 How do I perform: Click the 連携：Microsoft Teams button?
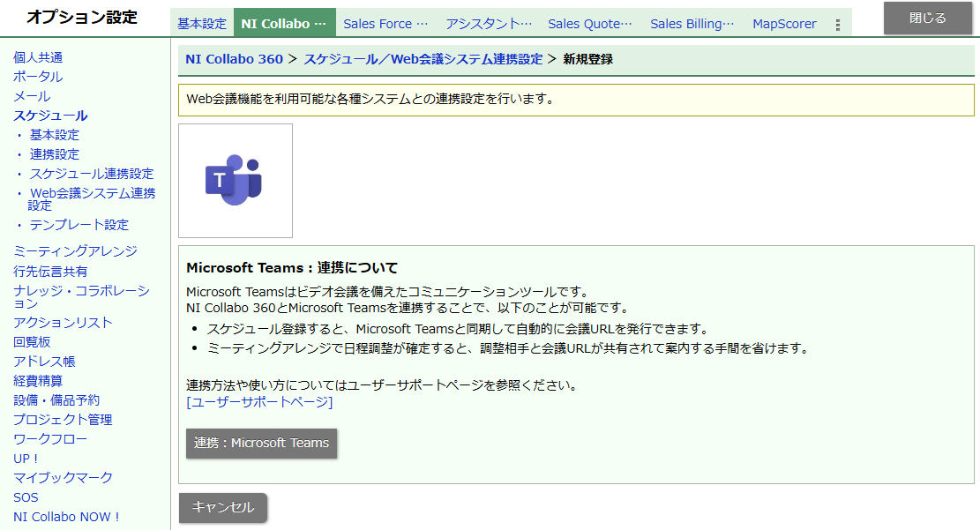[x=261, y=443]
